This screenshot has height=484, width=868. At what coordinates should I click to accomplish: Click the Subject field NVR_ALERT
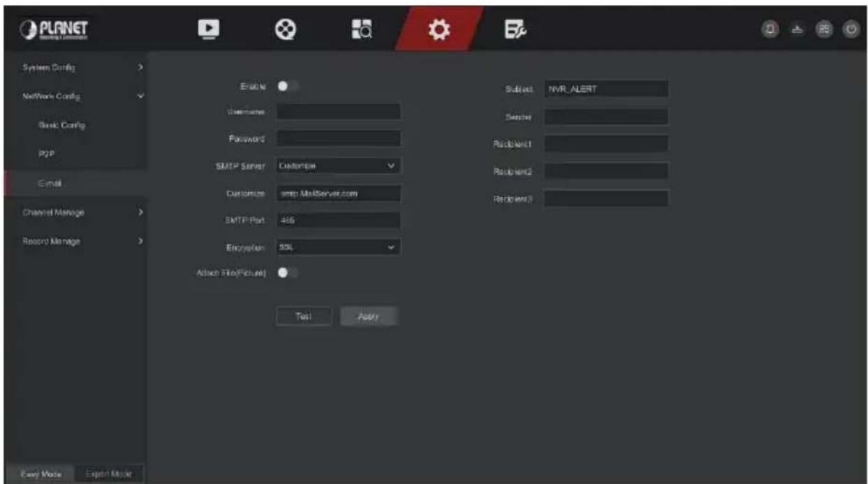tap(606, 89)
